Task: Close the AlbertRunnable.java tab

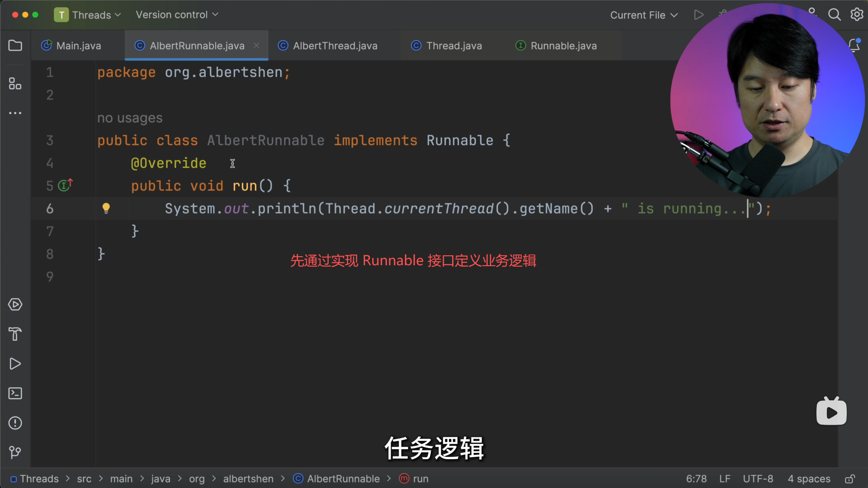Action: 256,46
